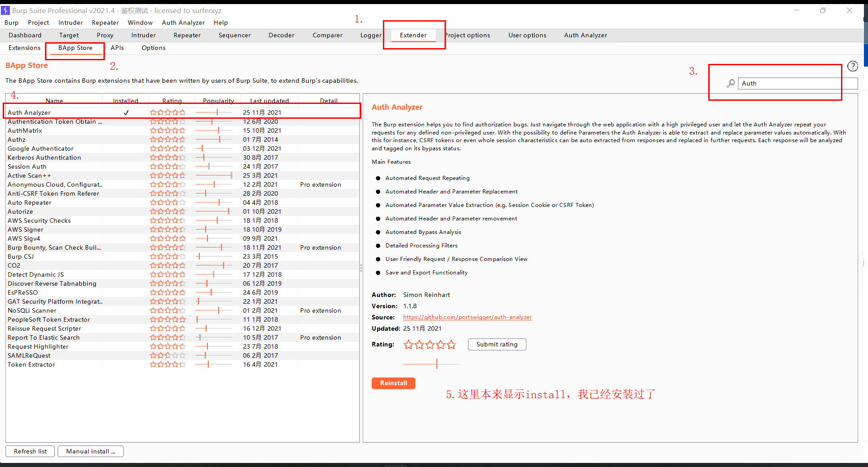This screenshot has height=467, width=868.
Task: Switch to the Extender tab
Action: [x=413, y=35]
